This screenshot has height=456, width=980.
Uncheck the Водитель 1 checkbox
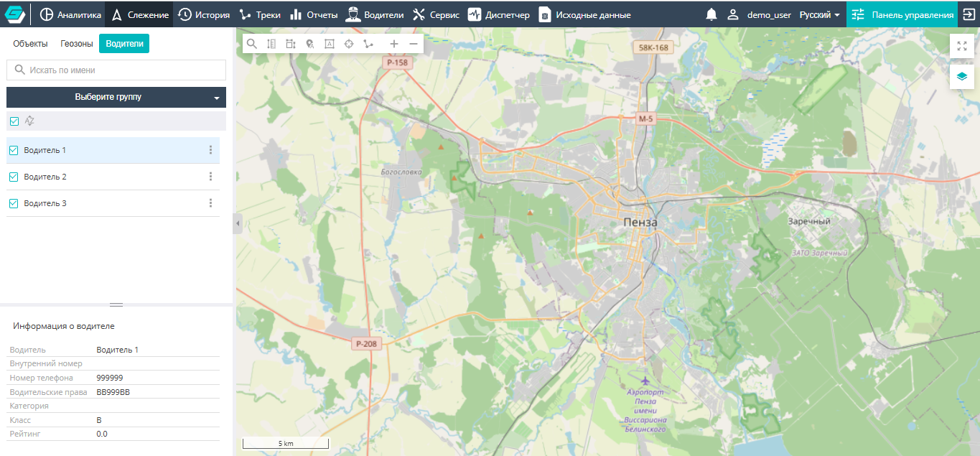14,150
